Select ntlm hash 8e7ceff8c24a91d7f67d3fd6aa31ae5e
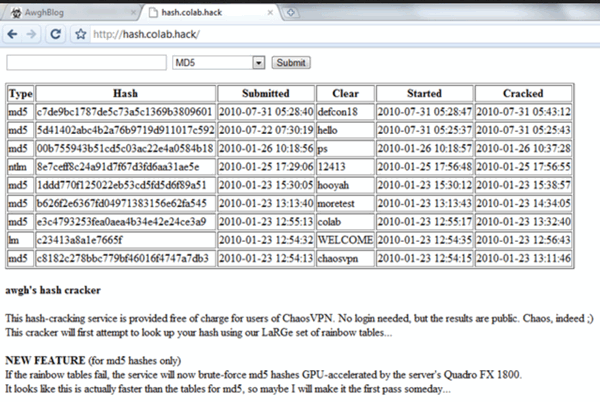Image resolution: width=600 pixels, height=402 pixels. coord(118,167)
